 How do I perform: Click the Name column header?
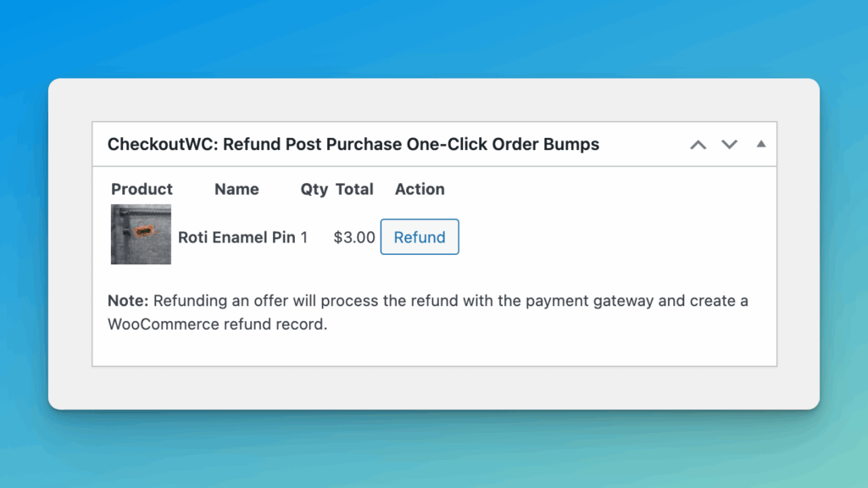pyautogui.click(x=236, y=189)
